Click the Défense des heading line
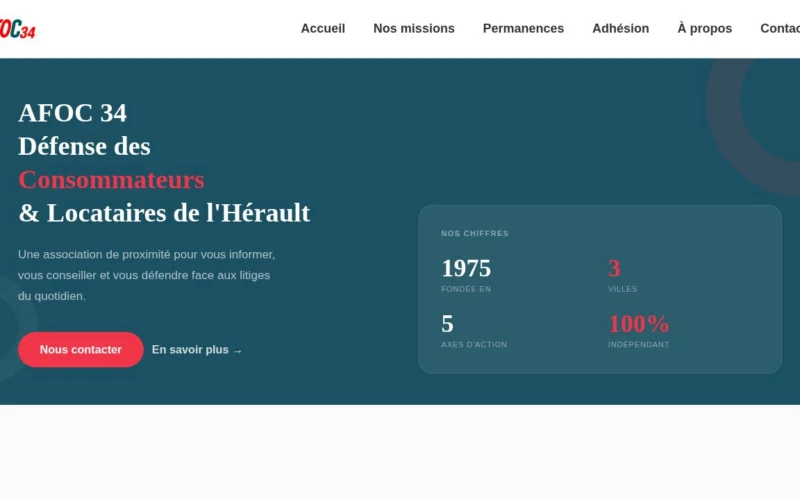Viewport: 800px width, 500px height. coord(84,146)
